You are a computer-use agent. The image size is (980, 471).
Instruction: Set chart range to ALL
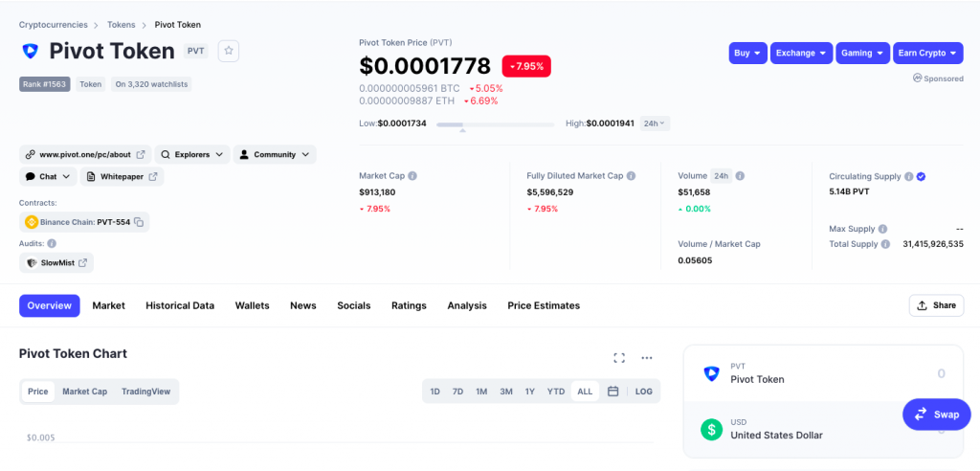(x=585, y=392)
